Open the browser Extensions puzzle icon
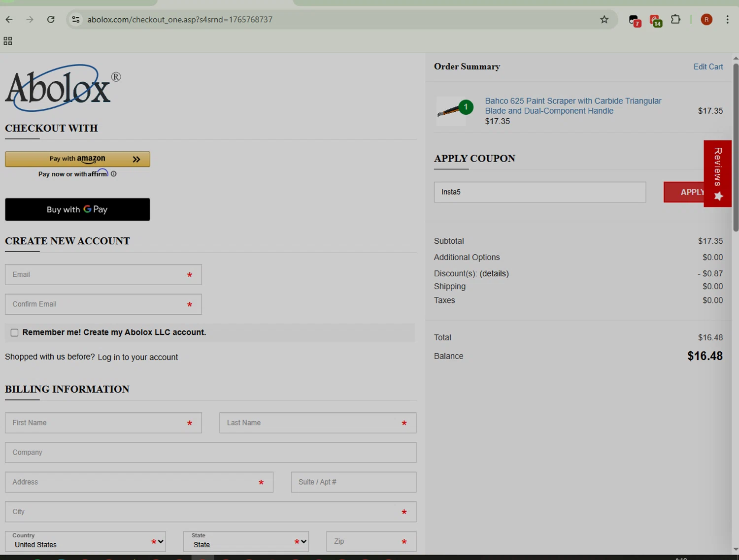 tap(676, 20)
